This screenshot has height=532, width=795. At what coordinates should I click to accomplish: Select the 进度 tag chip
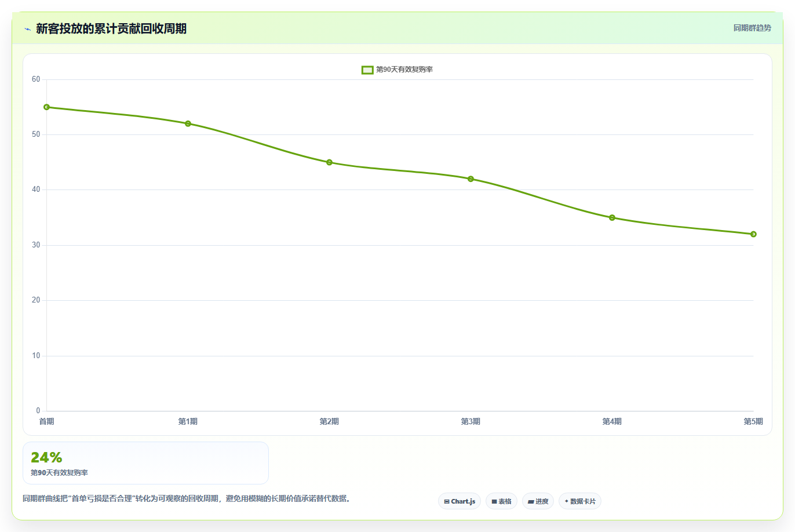538,501
